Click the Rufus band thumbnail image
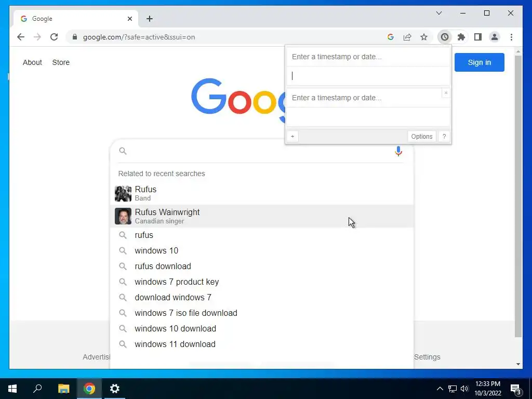 click(x=123, y=193)
